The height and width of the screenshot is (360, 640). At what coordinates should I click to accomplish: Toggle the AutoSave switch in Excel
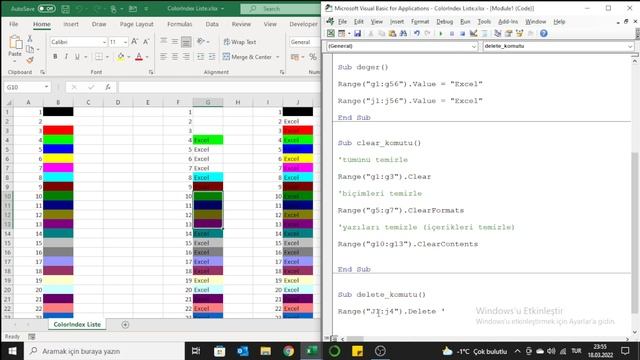[47, 9]
